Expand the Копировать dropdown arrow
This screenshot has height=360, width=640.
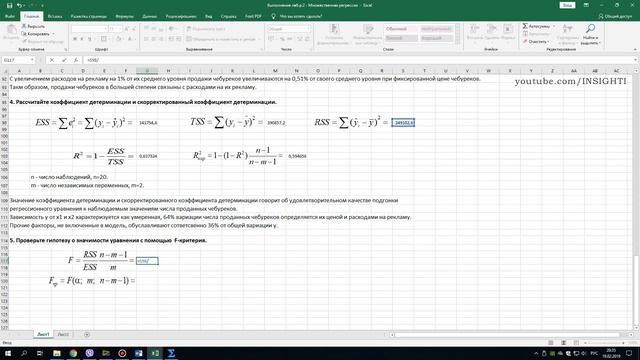(53, 34)
